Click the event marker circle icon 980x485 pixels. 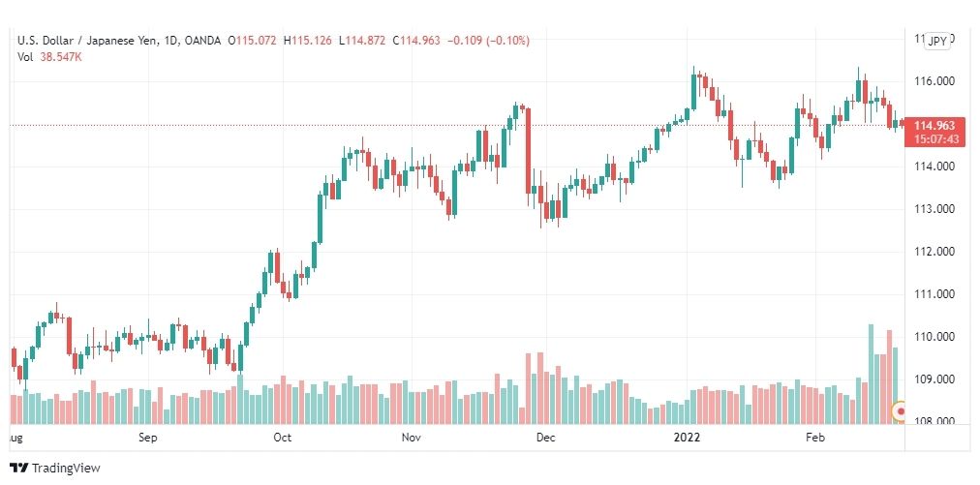pyautogui.click(x=901, y=411)
